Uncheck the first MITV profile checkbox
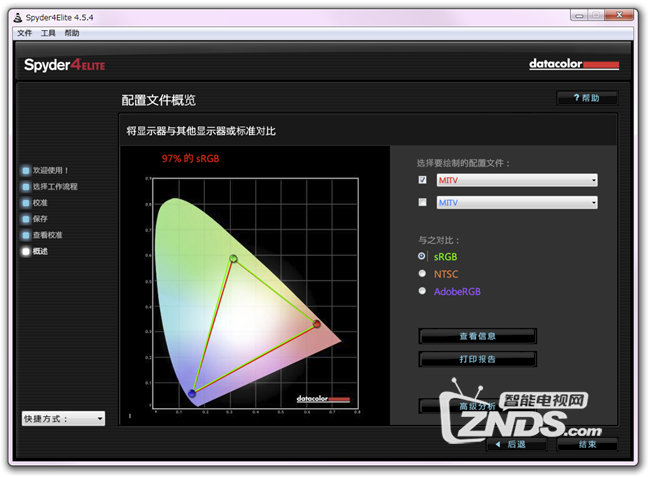The width and height of the screenshot is (650, 477). (x=422, y=180)
